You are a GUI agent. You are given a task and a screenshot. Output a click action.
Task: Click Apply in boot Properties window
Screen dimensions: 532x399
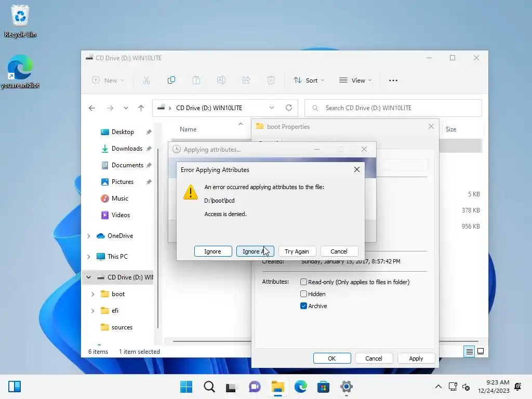coord(416,358)
